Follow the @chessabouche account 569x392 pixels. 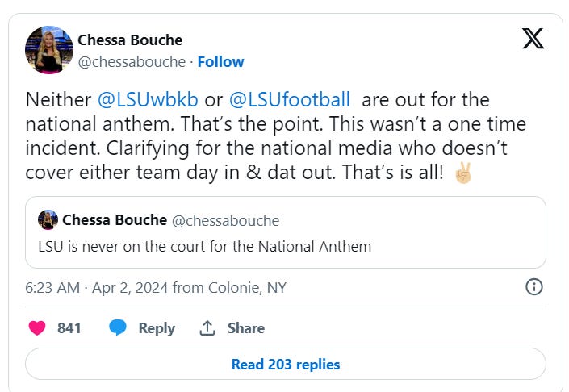[220, 61]
